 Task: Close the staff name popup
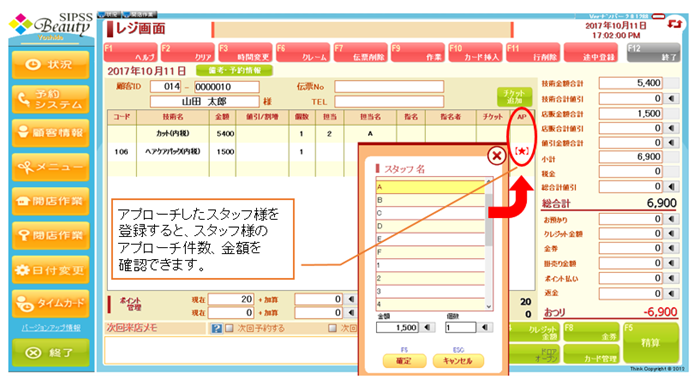[x=496, y=156]
